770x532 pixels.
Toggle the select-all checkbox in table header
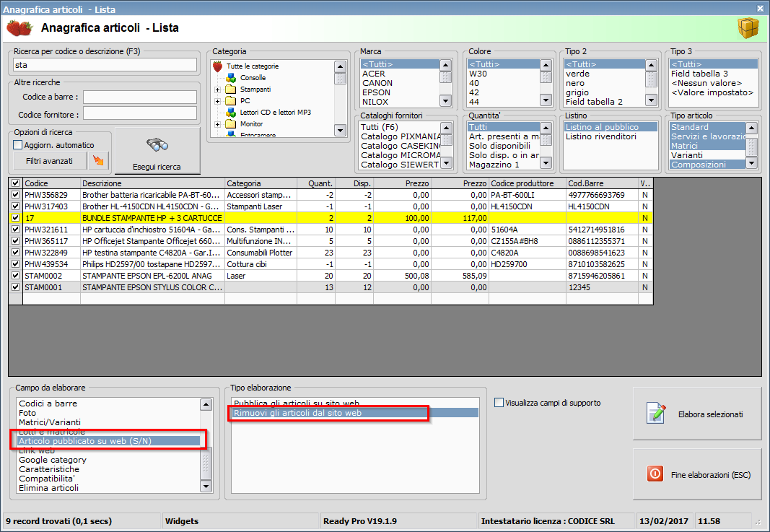coord(16,183)
